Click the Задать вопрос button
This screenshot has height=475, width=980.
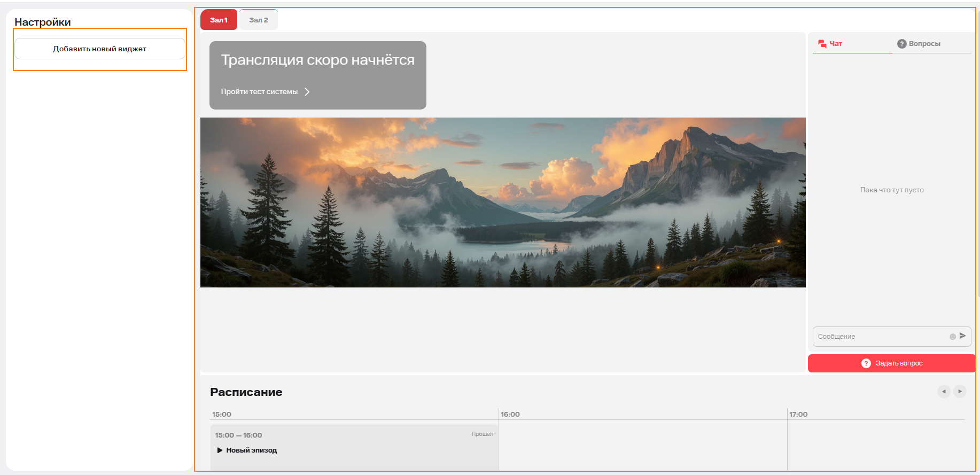click(x=892, y=363)
